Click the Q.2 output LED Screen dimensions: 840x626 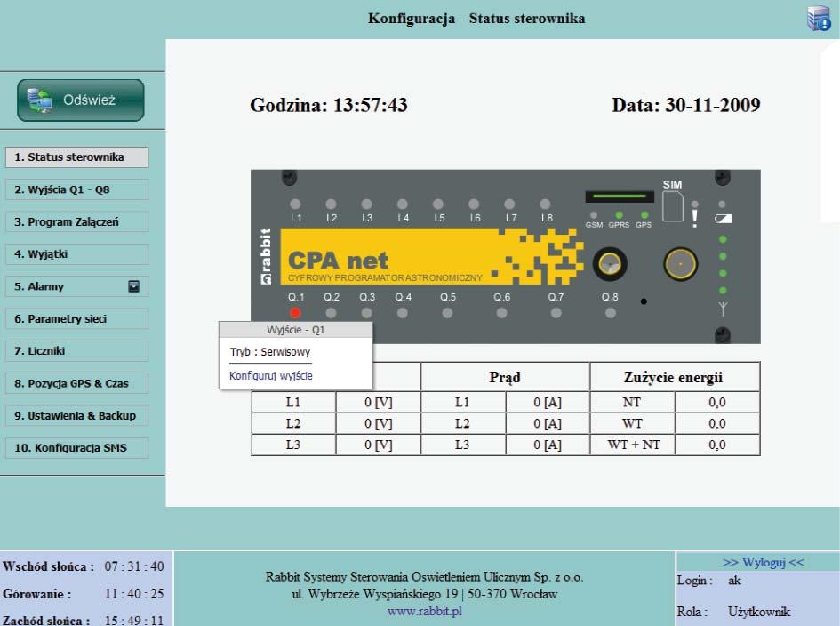[331, 312]
